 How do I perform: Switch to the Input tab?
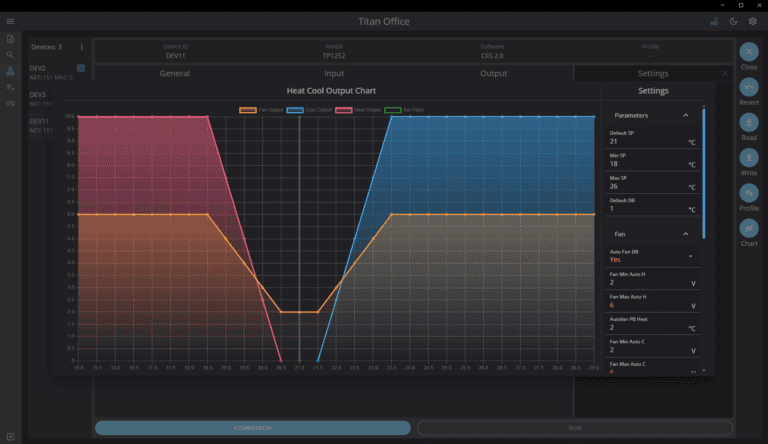[334, 74]
